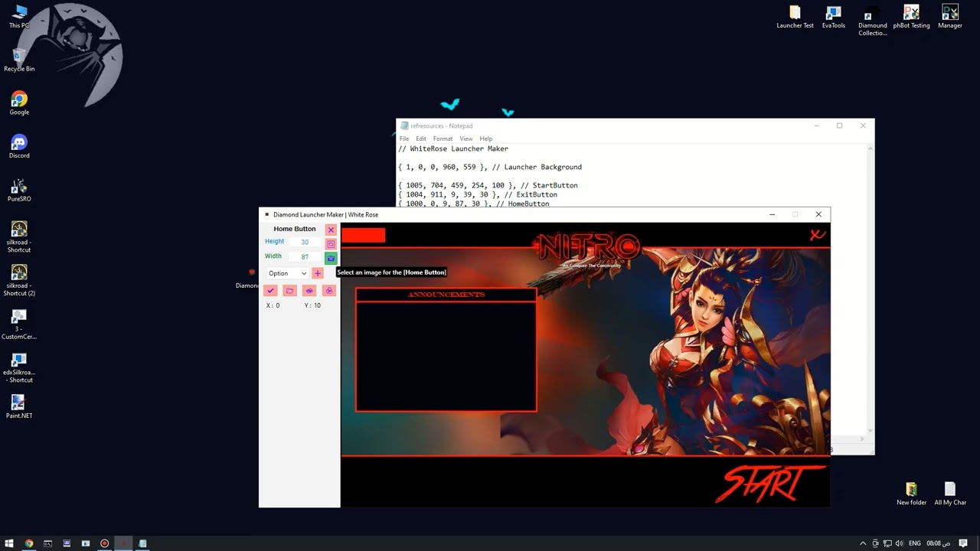This screenshot has height=551, width=980.
Task: Click the red record button taskbar icon
Action: (104, 543)
